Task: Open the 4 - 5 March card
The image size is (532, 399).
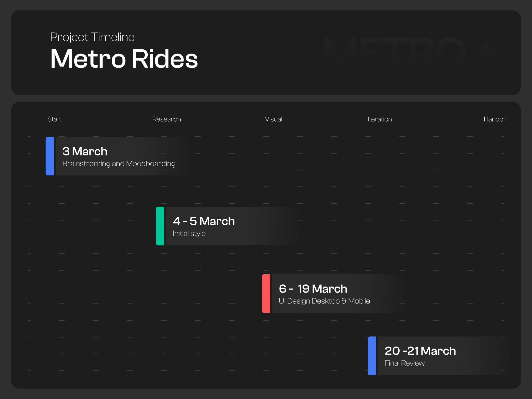Action: [x=204, y=221]
